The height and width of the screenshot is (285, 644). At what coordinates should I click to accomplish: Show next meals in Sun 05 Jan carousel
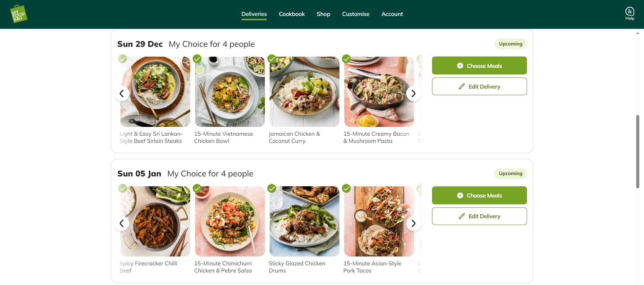point(413,223)
